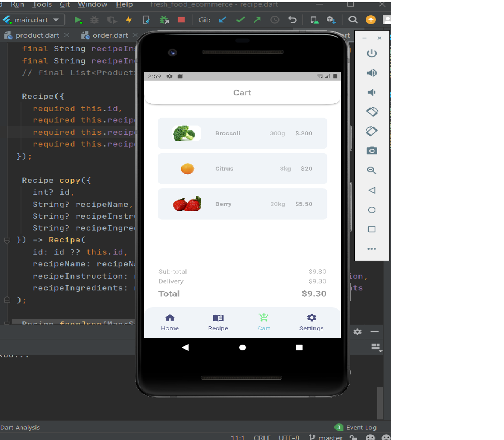
Task: Tap Android back navigation button on phone
Action: [x=185, y=347]
